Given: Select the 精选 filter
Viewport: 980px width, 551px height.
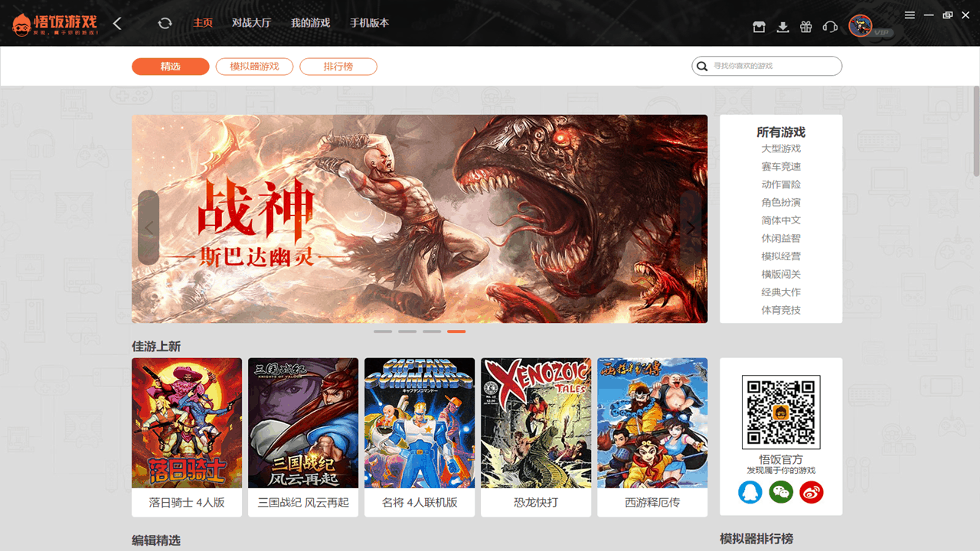Looking at the screenshot, I should tap(171, 67).
